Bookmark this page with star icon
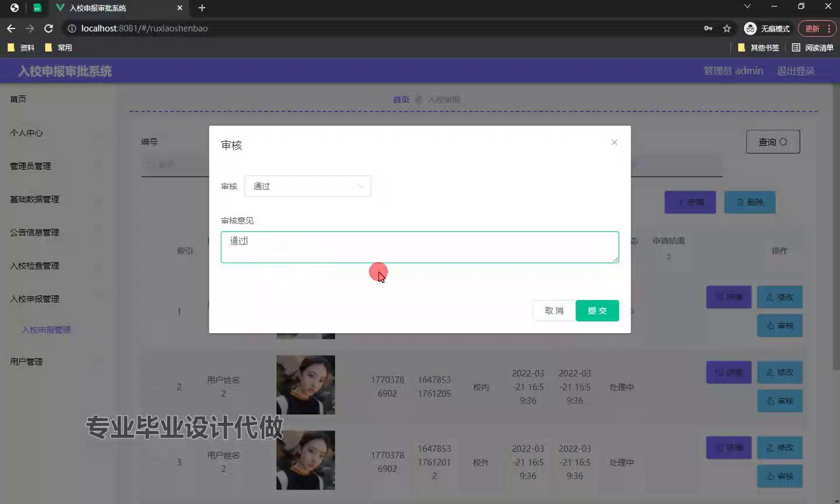This screenshot has height=504, width=840. pos(727,29)
